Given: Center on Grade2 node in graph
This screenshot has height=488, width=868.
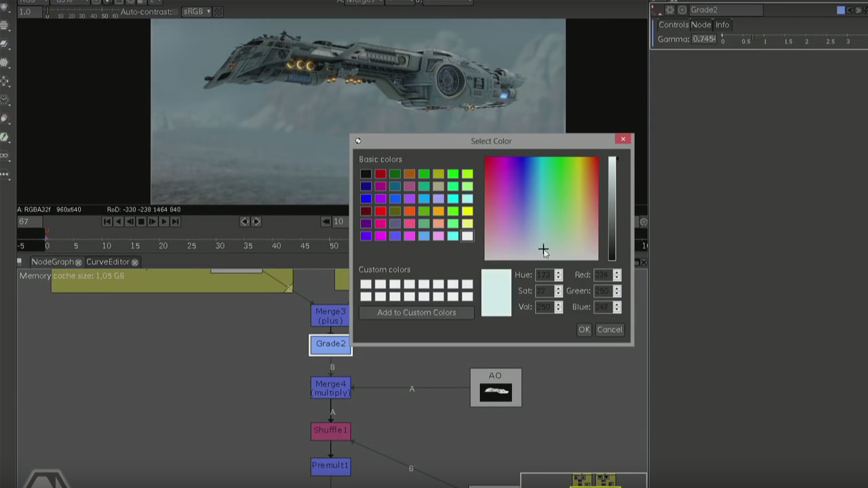Looking at the screenshot, I should [682, 10].
